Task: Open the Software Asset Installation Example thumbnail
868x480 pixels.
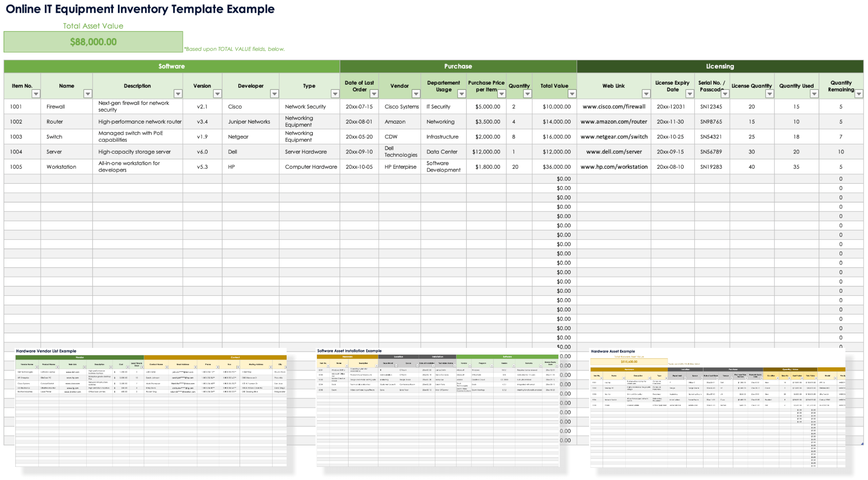Action: [x=438, y=407]
